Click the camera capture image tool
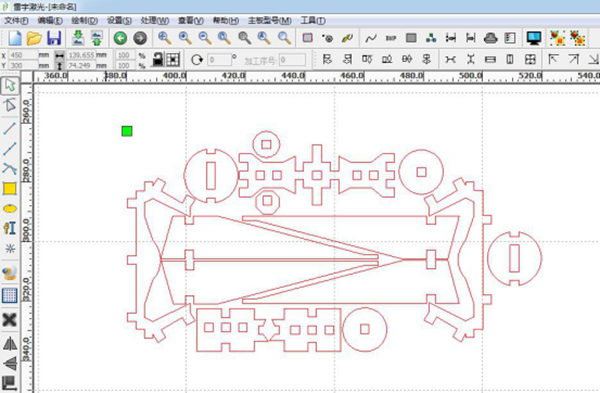Viewport: 600px width, 393px height. 10,273
